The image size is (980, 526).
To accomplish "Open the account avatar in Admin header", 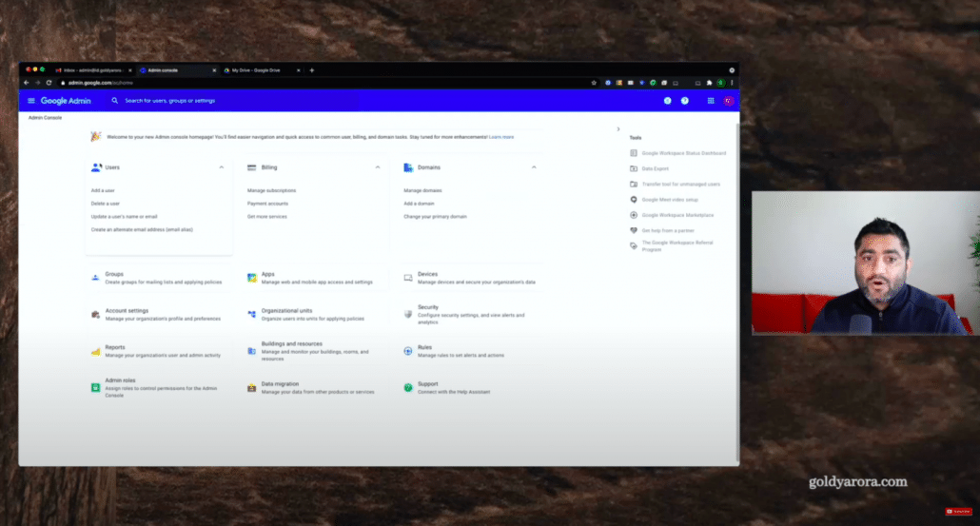I will 728,101.
